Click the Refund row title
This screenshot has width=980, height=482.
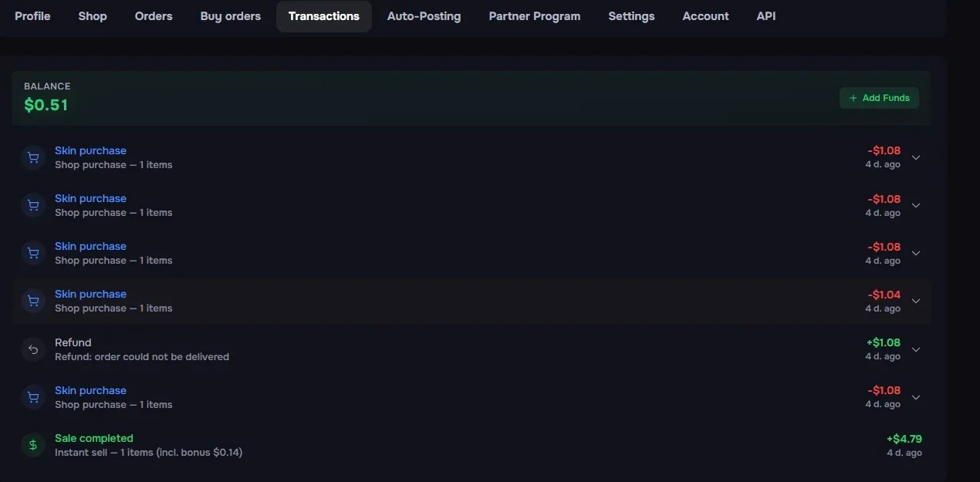pyautogui.click(x=73, y=342)
